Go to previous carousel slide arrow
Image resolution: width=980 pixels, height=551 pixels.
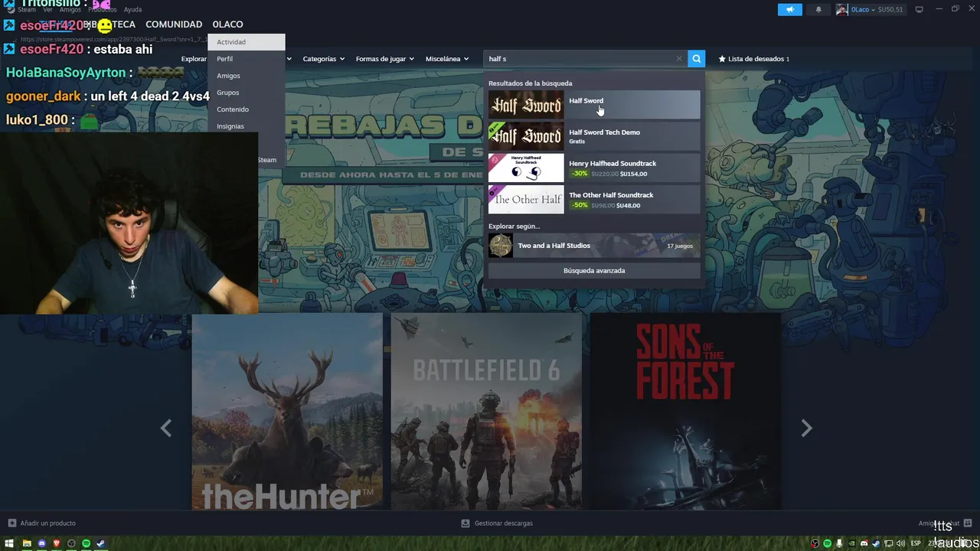tap(166, 429)
